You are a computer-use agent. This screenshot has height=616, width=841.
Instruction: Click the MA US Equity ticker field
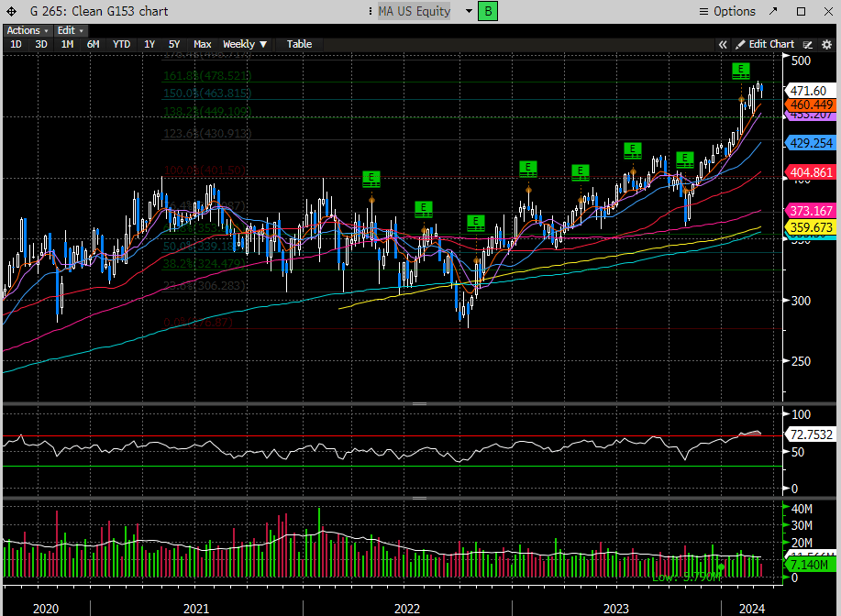pyautogui.click(x=415, y=11)
